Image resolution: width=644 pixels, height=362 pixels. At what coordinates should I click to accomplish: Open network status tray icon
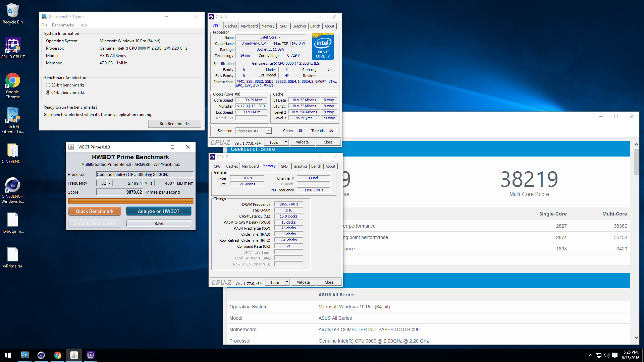click(598, 355)
